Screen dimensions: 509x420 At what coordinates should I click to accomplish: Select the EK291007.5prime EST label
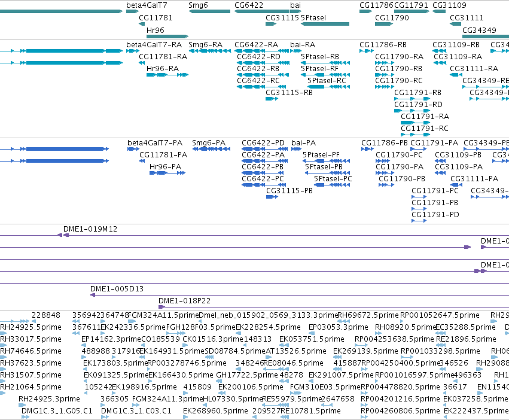[341, 375]
